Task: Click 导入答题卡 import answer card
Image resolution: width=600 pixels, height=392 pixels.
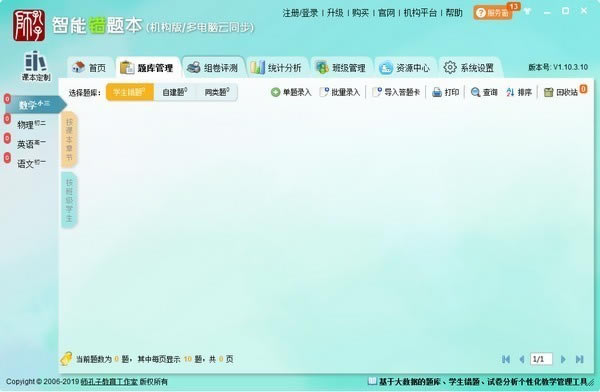Action: [396, 92]
